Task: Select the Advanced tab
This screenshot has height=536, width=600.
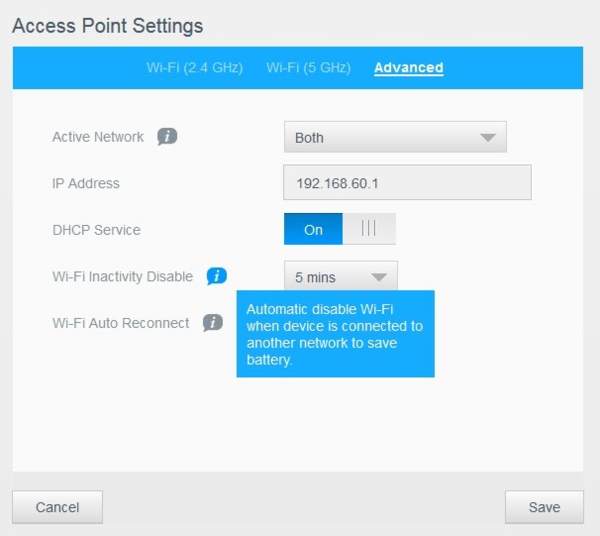Action: 408,68
